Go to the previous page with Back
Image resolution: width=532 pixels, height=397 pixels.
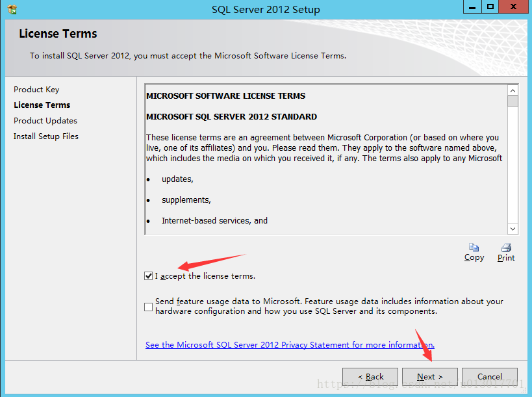[x=370, y=377]
